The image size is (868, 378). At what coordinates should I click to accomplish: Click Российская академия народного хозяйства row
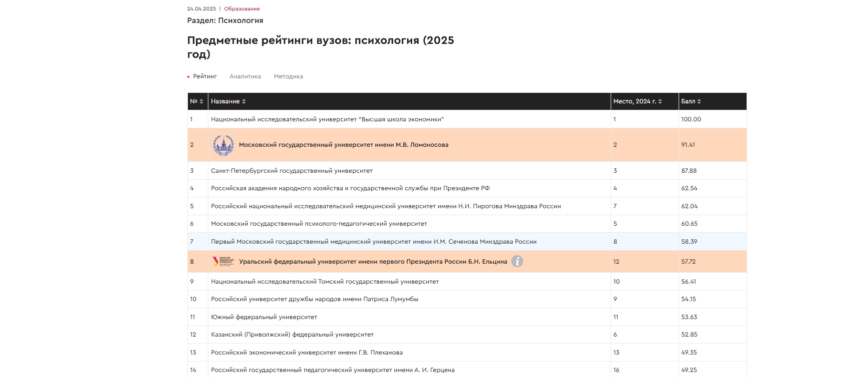pyautogui.click(x=350, y=188)
